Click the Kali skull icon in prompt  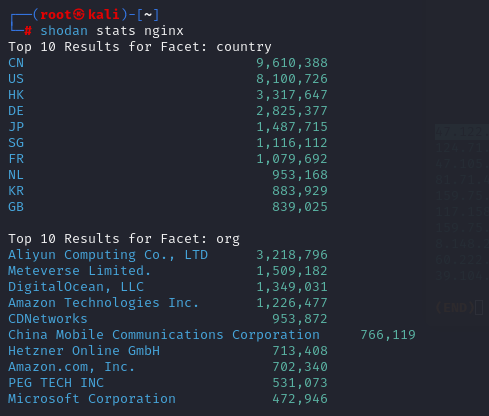[79, 15]
